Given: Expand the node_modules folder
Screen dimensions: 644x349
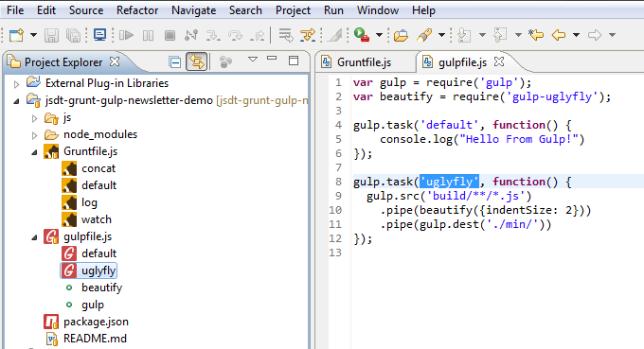Looking at the screenshot, I should point(34,135).
